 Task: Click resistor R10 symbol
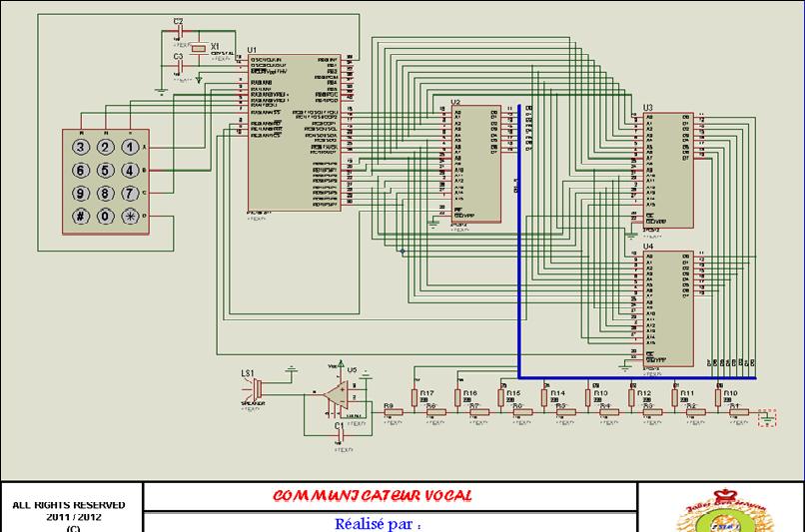point(718,397)
